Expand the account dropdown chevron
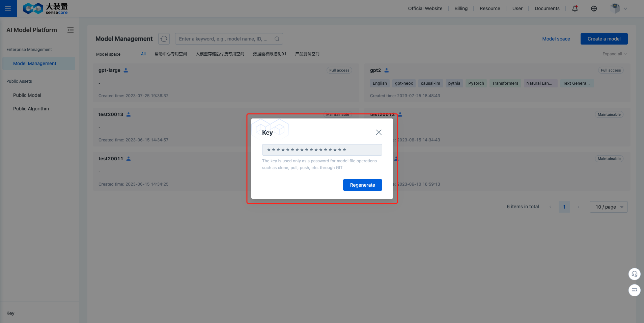Viewport: 644px width, 323px height. [x=625, y=9]
